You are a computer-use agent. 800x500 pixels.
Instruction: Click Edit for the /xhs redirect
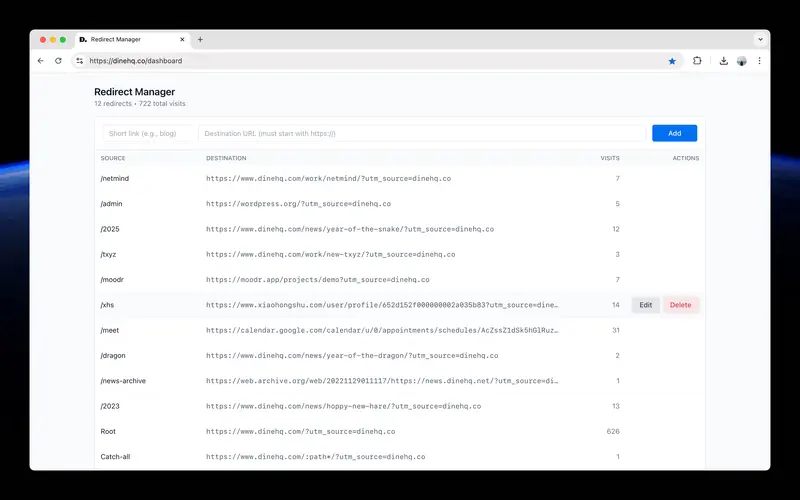pyautogui.click(x=645, y=305)
